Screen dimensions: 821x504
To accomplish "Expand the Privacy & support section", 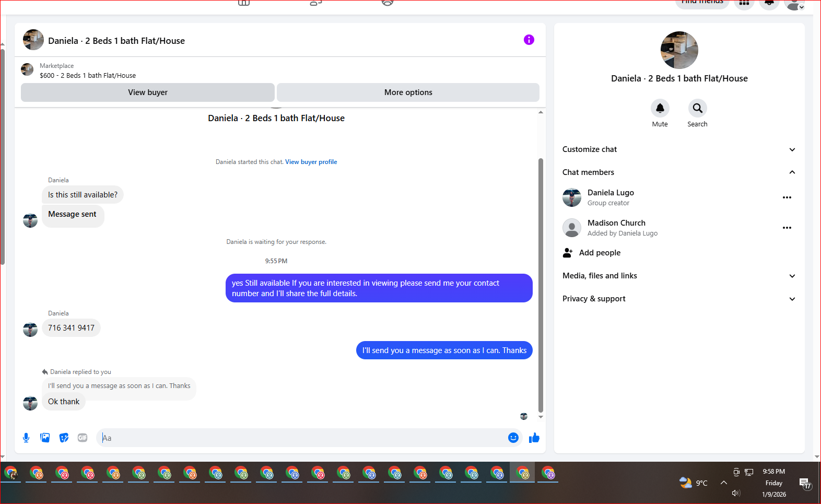I will point(679,299).
